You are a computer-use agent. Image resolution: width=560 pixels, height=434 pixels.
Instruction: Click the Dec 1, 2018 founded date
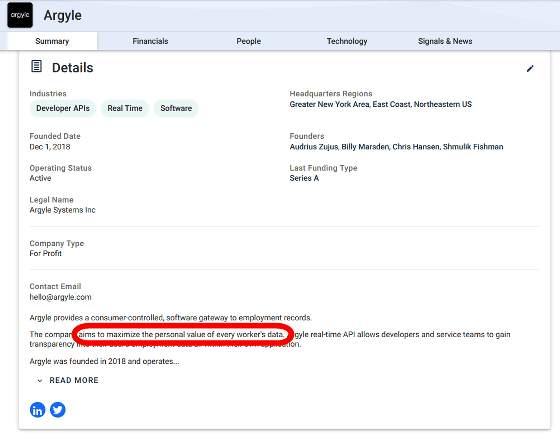click(50, 147)
